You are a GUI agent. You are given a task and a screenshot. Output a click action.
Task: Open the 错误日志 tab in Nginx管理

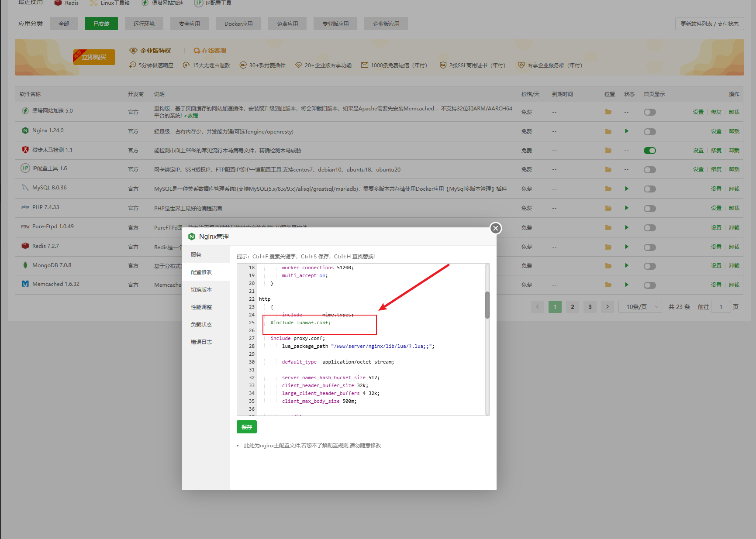pos(206,342)
